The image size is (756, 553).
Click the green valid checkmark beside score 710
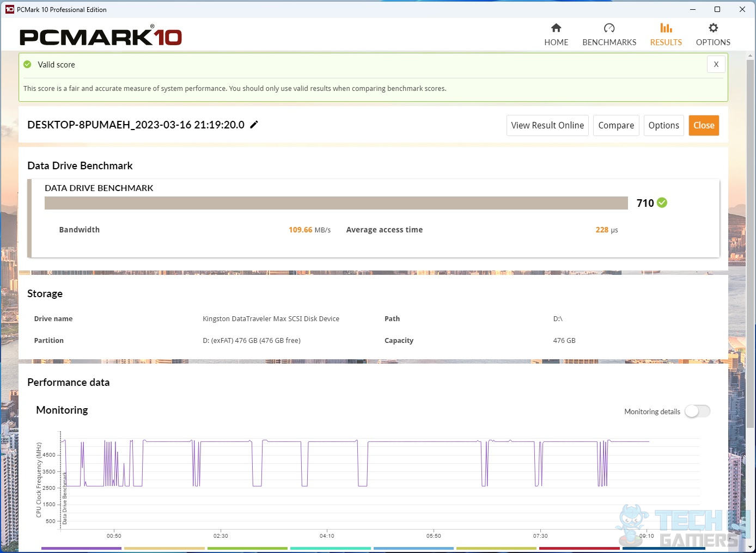click(x=662, y=202)
